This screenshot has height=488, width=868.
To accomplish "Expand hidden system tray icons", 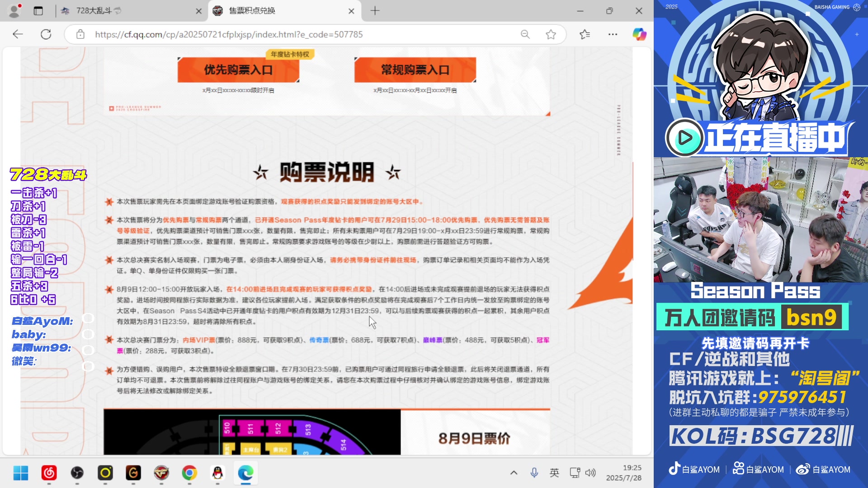I will pyautogui.click(x=514, y=473).
